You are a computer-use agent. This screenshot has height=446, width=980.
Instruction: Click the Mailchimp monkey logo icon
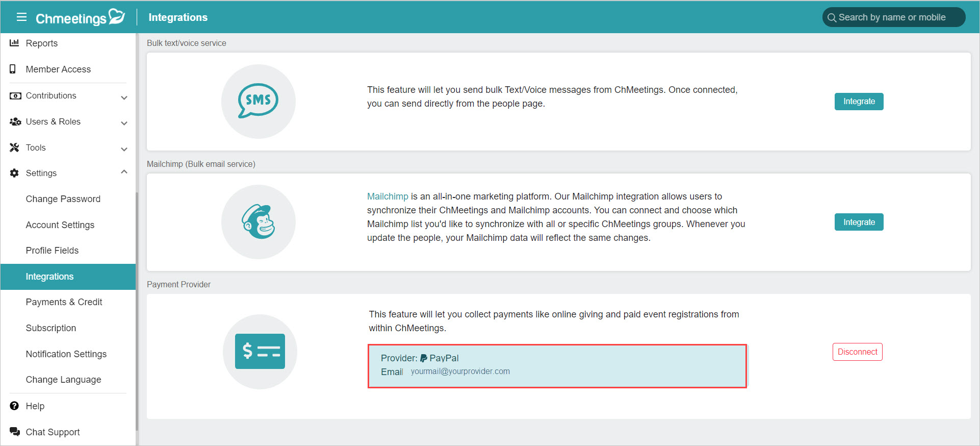pos(259,222)
